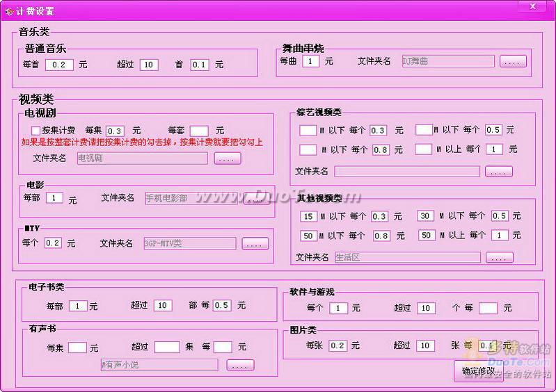
Task: Click browse button in MTV section
Action: (254, 244)
